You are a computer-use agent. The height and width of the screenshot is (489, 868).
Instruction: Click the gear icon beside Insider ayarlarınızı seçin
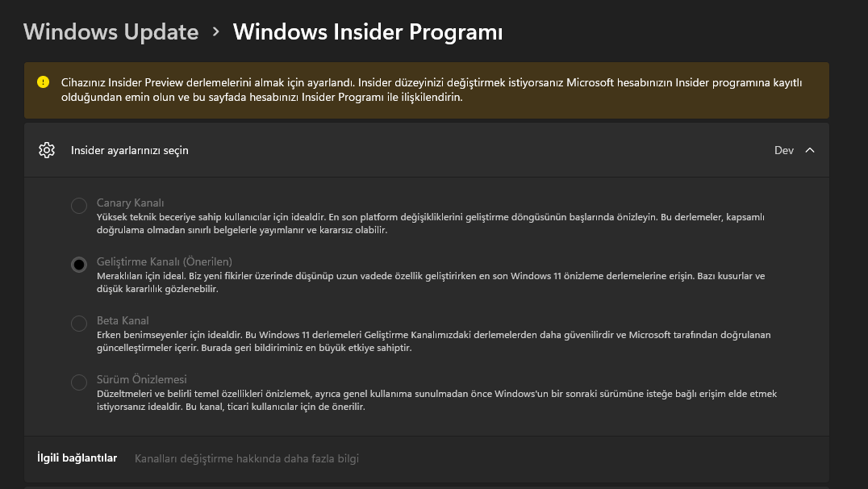(x=47, y=150)
